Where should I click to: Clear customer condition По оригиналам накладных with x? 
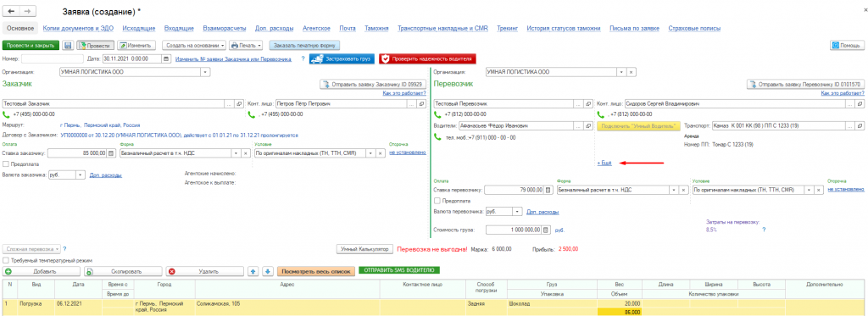coord(381,153)
